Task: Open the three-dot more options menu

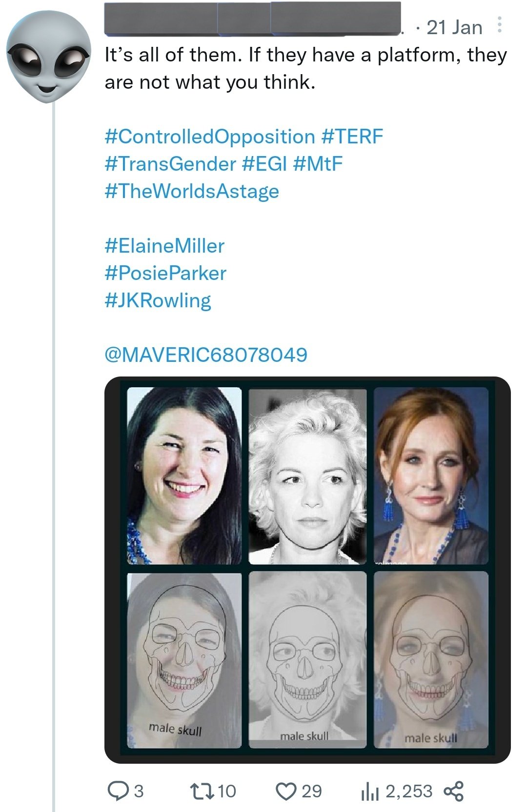Action: point(499,25)
